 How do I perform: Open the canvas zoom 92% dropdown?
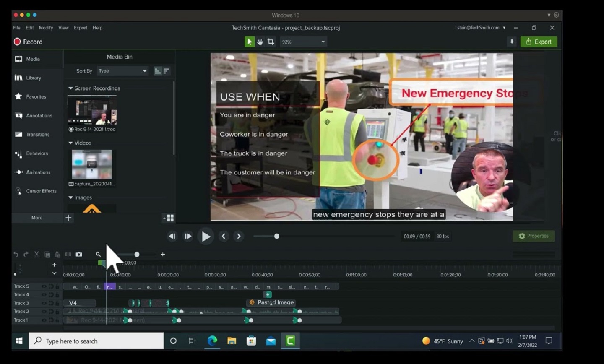(303, 42)
